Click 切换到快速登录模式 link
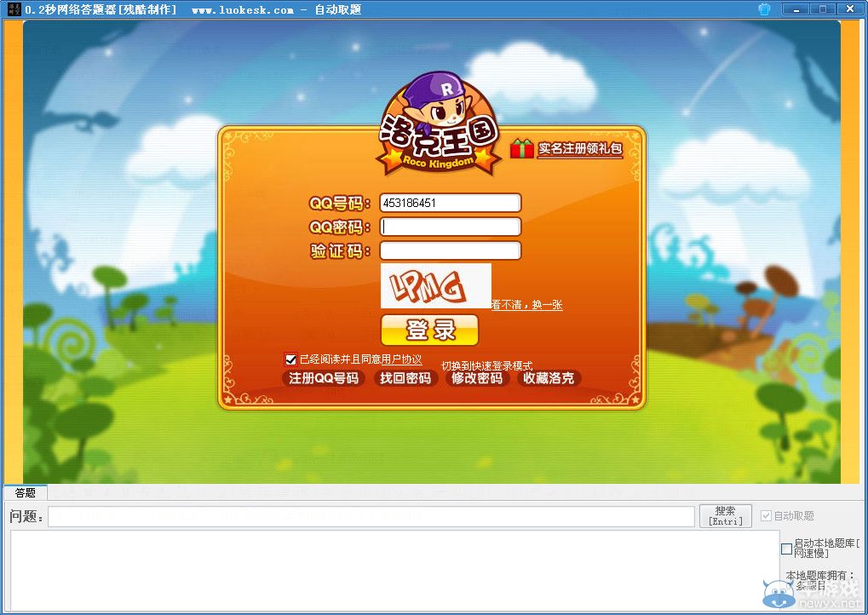The width and height of the screenshot is (868, 615). [x=486, y=365]
